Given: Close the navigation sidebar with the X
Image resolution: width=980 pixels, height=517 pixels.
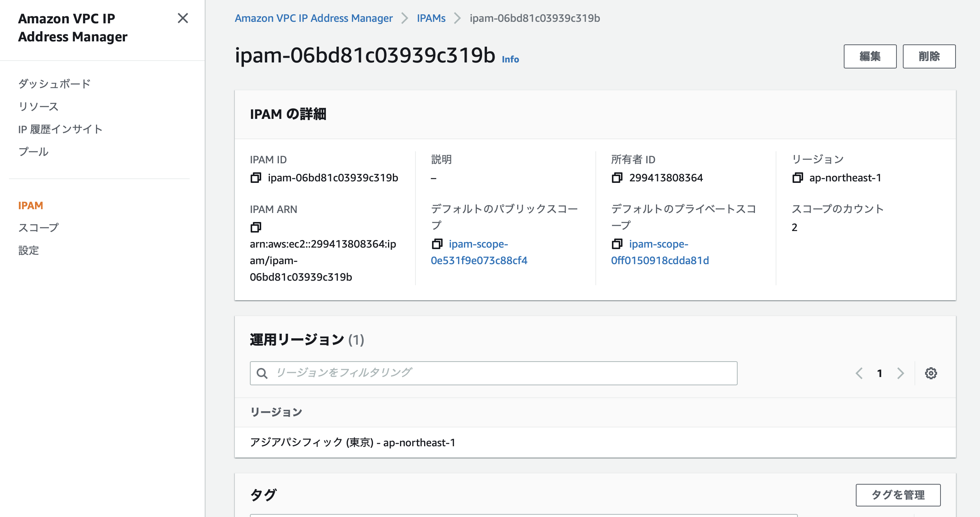Looking at the screenshot, I should pos(183,18).
